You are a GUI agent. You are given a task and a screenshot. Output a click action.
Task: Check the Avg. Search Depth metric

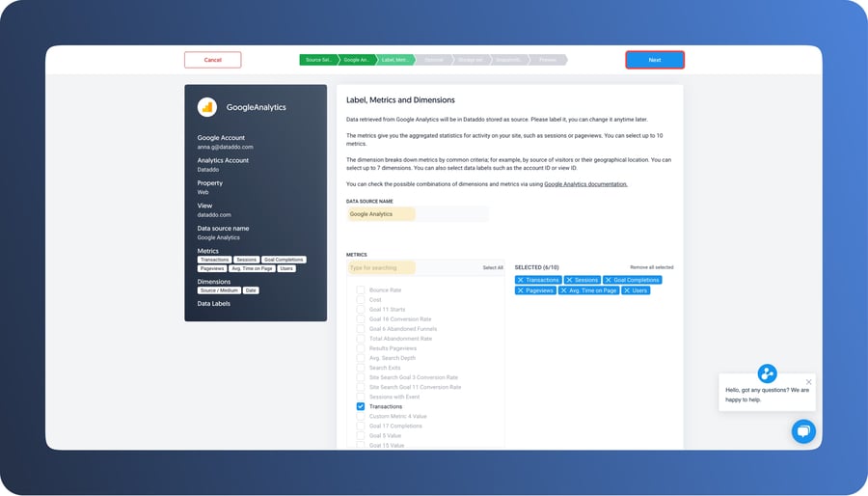pyautogui.click(x=361, y=358)
